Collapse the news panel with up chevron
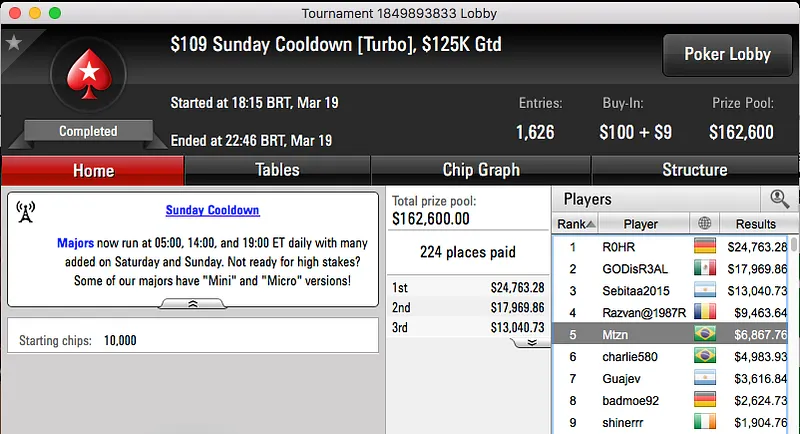The image size is (800, 434). coord(193,303)
